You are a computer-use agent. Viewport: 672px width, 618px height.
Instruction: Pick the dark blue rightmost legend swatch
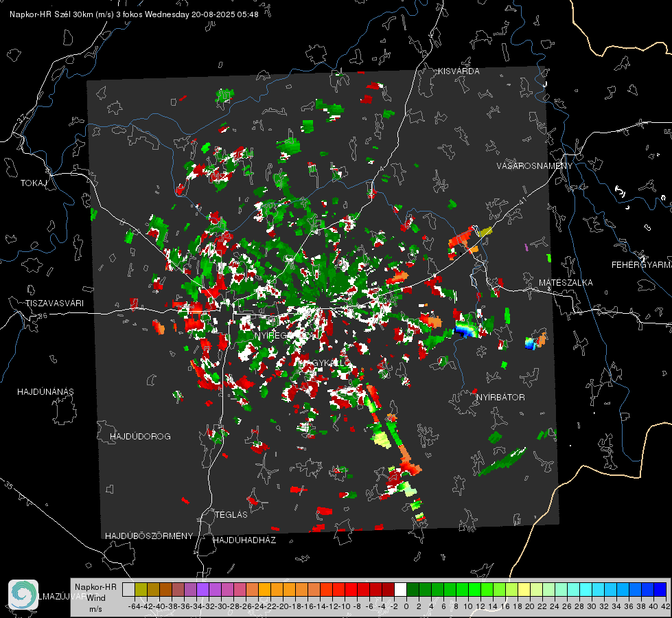(x=660, y=589)
